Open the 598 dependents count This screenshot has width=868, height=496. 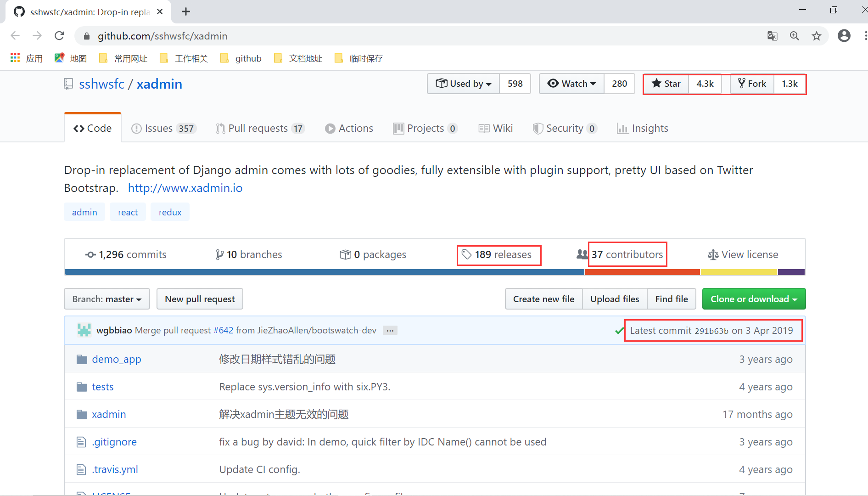[x=515, y=84]
